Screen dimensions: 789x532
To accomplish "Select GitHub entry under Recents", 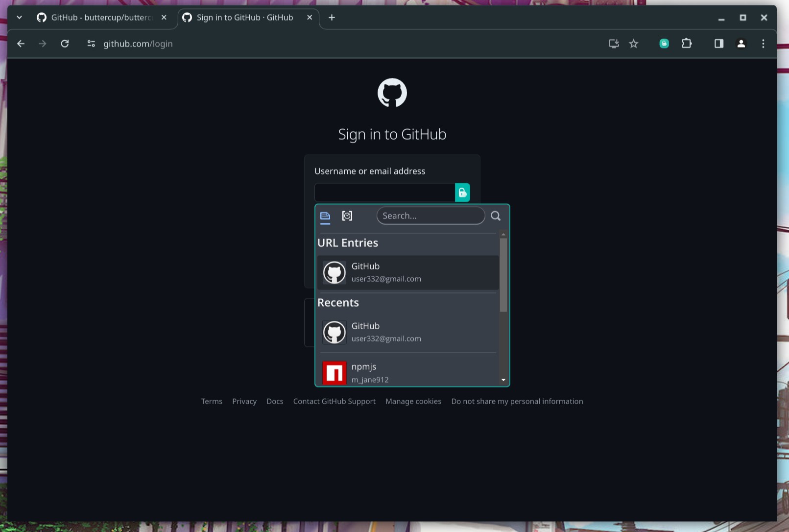I will click(x=408, y=332).
